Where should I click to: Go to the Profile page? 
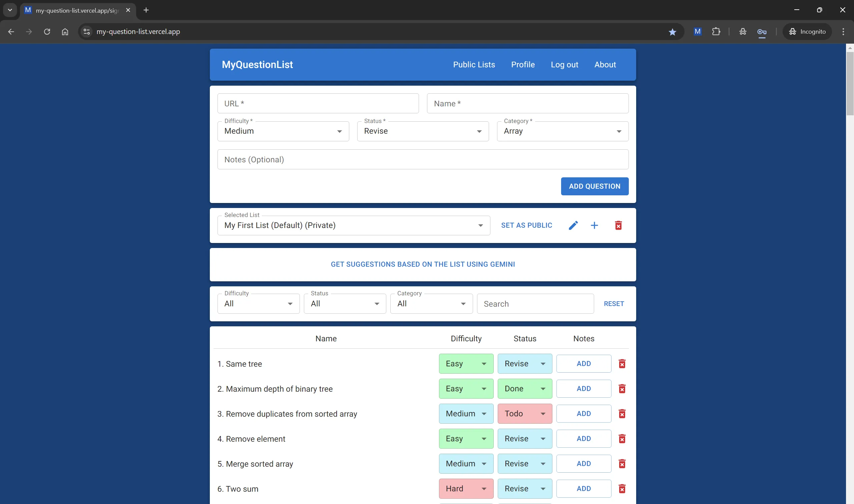click(523, 65)
